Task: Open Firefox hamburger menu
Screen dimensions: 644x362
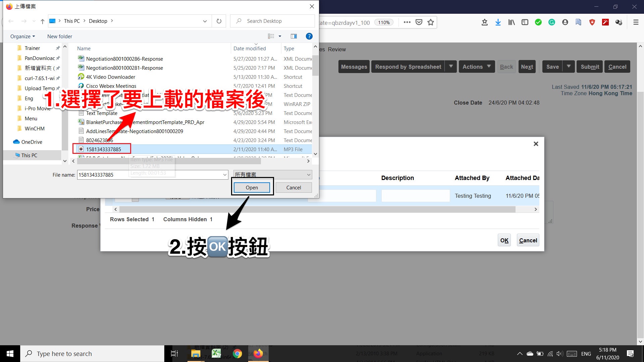Action: click(x=636, y=22)
